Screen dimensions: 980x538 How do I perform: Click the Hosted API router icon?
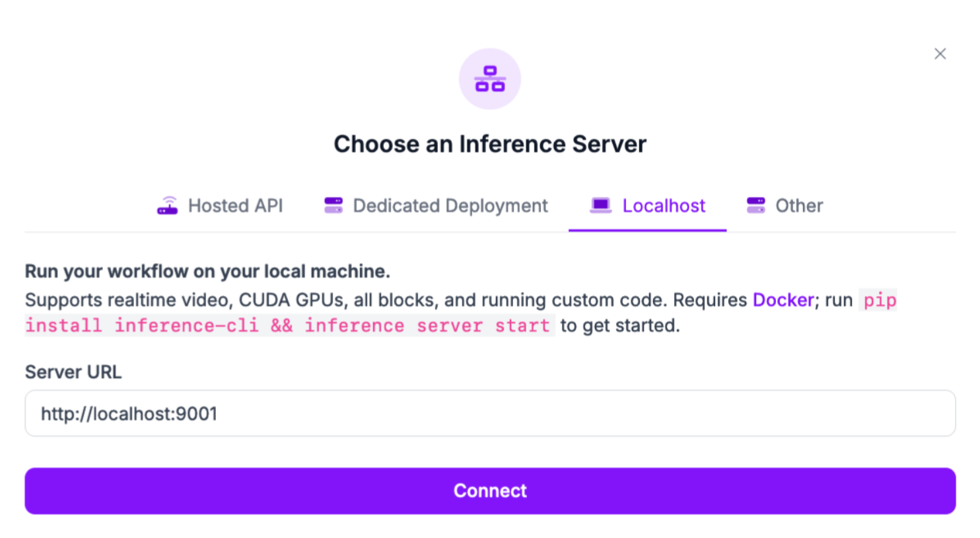[167, 206]
